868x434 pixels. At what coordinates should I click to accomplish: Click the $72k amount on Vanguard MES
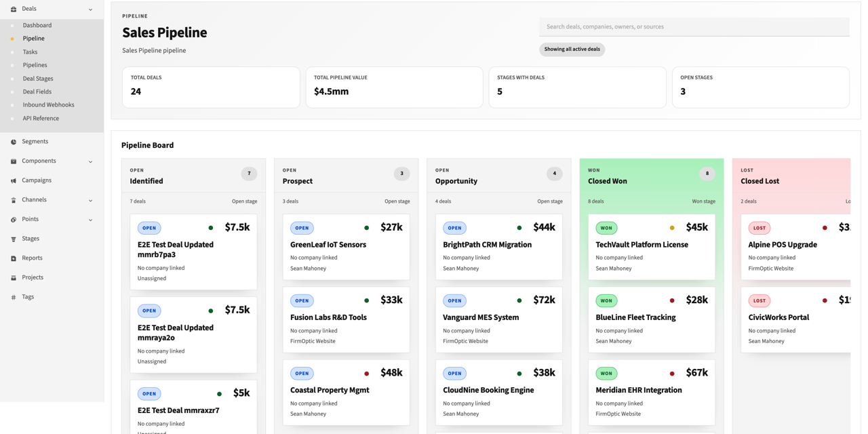pos(545,300)
